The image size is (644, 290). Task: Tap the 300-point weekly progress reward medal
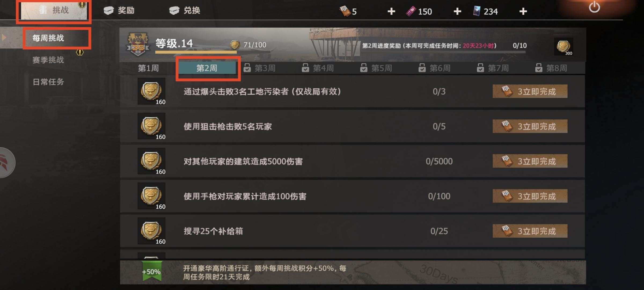[x=563, y=47]
